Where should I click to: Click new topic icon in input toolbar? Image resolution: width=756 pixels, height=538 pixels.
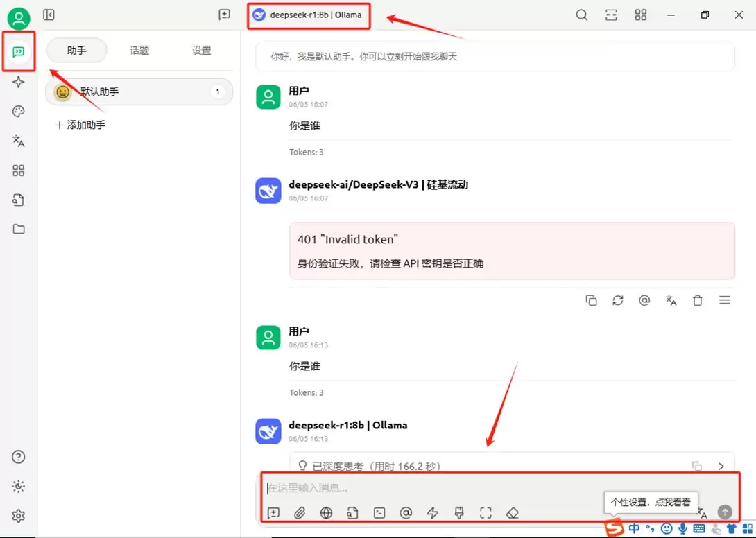(273, 513)
